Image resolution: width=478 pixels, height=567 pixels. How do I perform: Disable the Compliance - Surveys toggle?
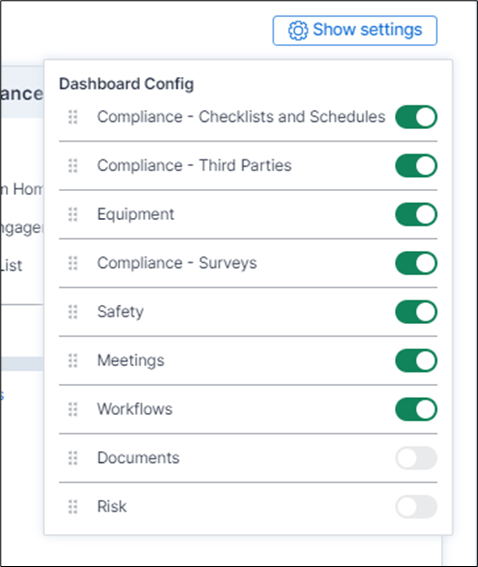click(x=416, y=263)
